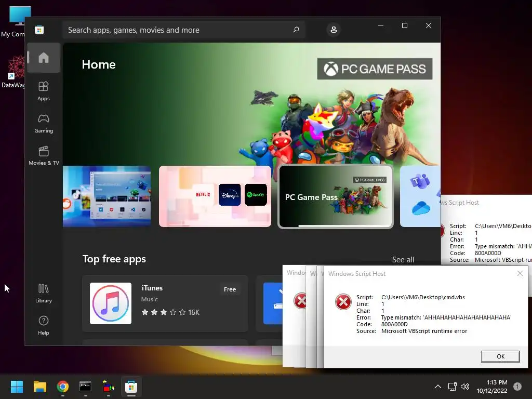
Task: Open the Apps section in sidebar
Action: [44, 91]
